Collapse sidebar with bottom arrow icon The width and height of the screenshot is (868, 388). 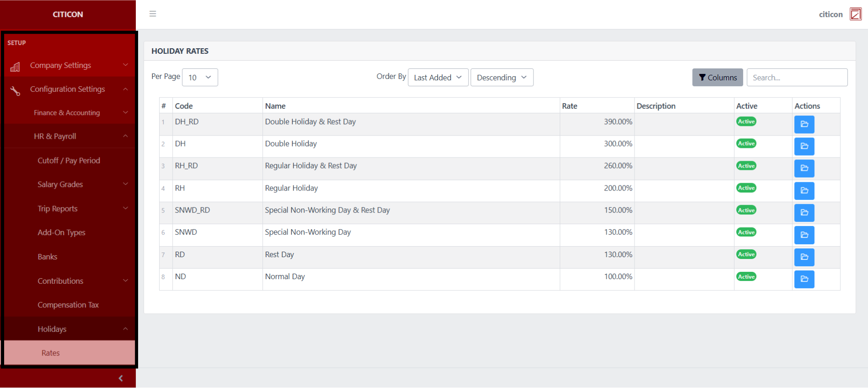click(x=121, y=378)
